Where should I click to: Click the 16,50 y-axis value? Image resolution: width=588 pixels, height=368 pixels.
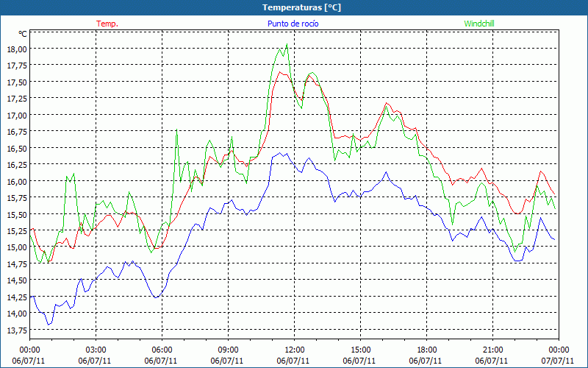click(17, 148)
